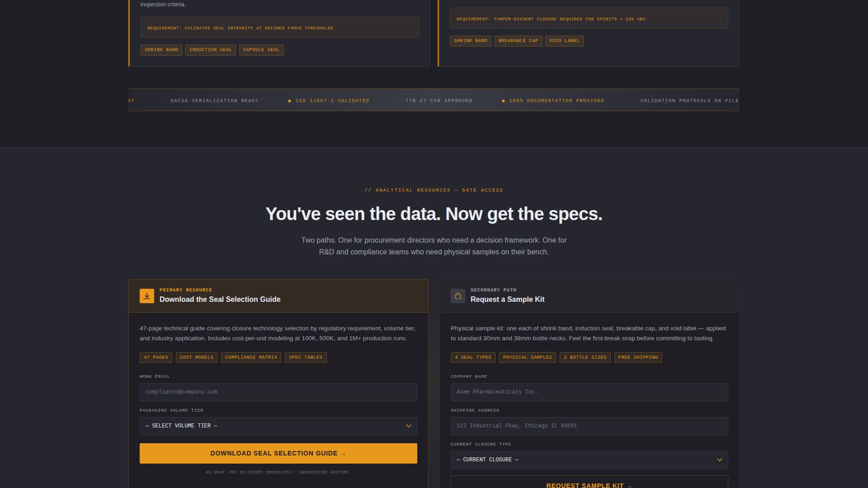Click the download icon beside Seal Selection Guide
The height and width of the screenshot is (488, 868).
(147, 296)
